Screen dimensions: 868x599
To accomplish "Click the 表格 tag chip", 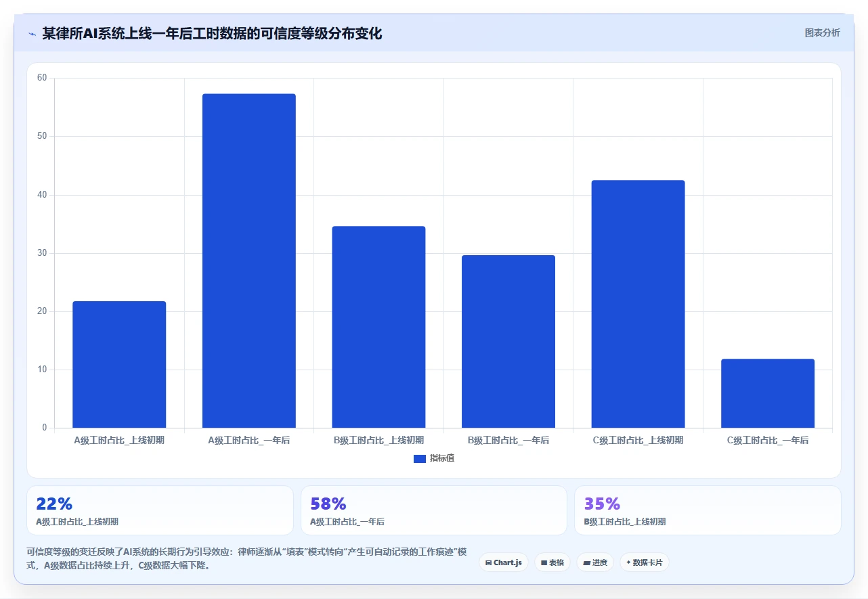I will tap(552, 562).
